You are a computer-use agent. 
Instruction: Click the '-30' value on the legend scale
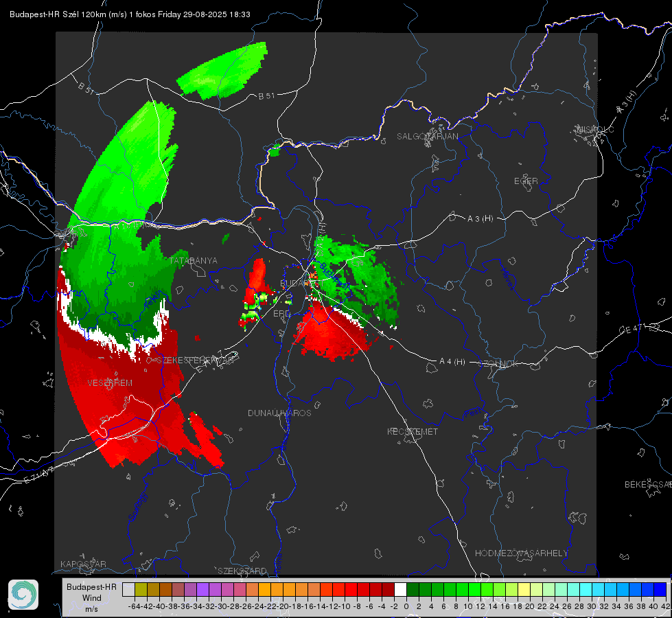pos(222,606)
